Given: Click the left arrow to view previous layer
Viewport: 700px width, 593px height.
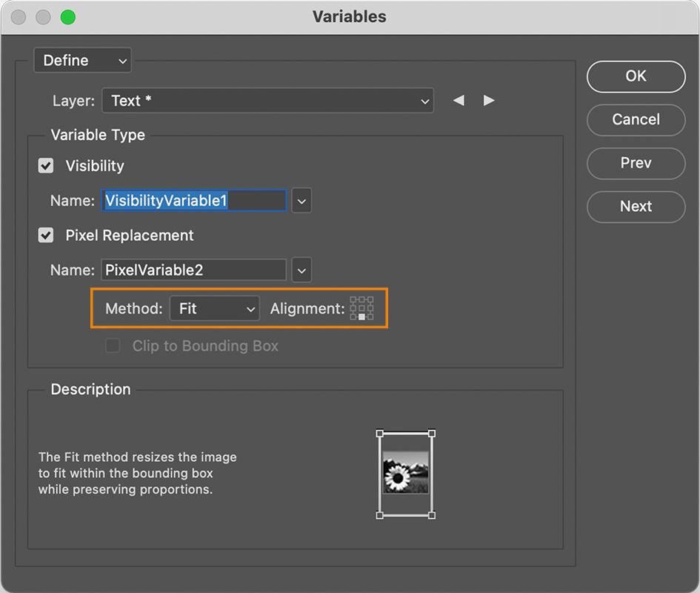Looking at the screenshot, I should [x=459, y=100].
